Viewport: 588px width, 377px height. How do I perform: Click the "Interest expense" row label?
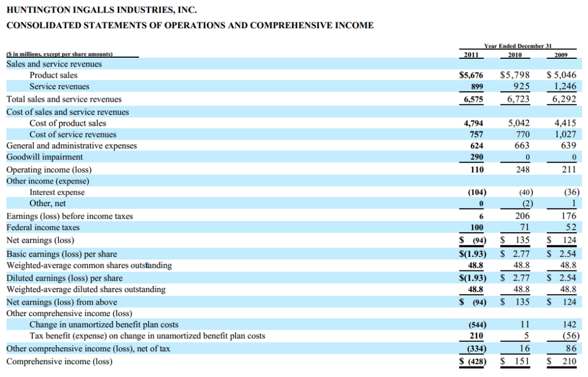click(x=57, y=192)
